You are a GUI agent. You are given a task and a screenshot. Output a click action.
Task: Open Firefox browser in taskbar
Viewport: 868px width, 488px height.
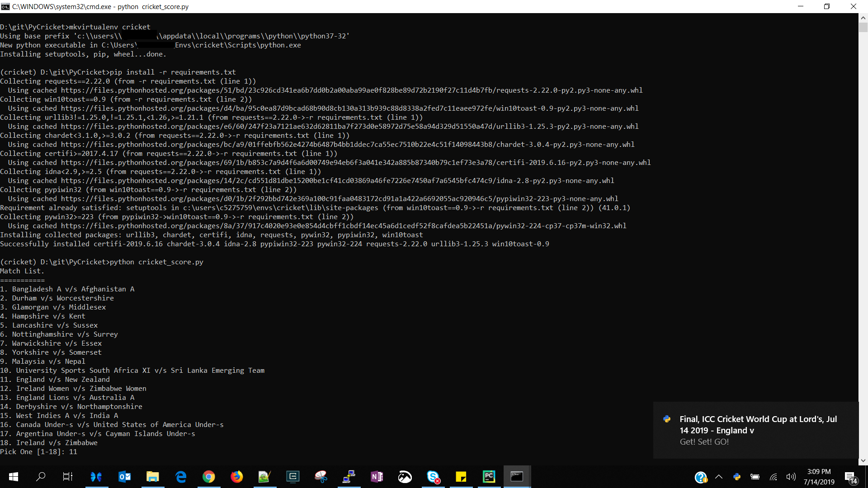pos(236,477)
